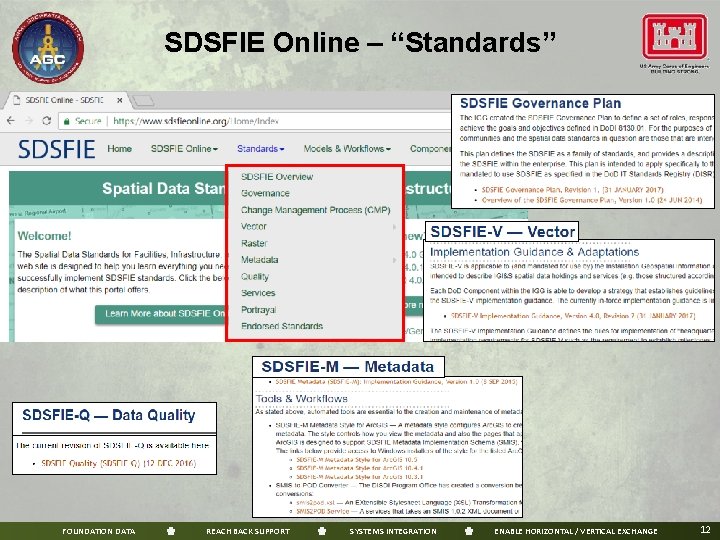
Task: Click the SDSFIE-V — Vector heading
Action: pos(502,231)
